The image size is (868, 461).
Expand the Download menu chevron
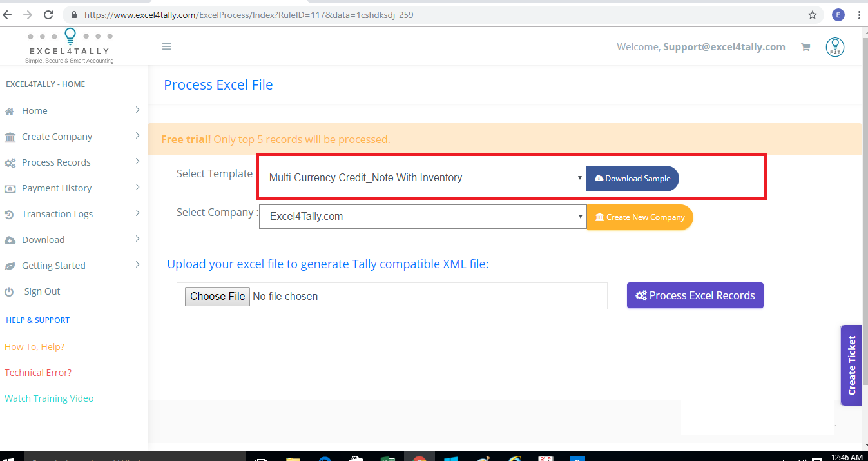coord(137,239)
